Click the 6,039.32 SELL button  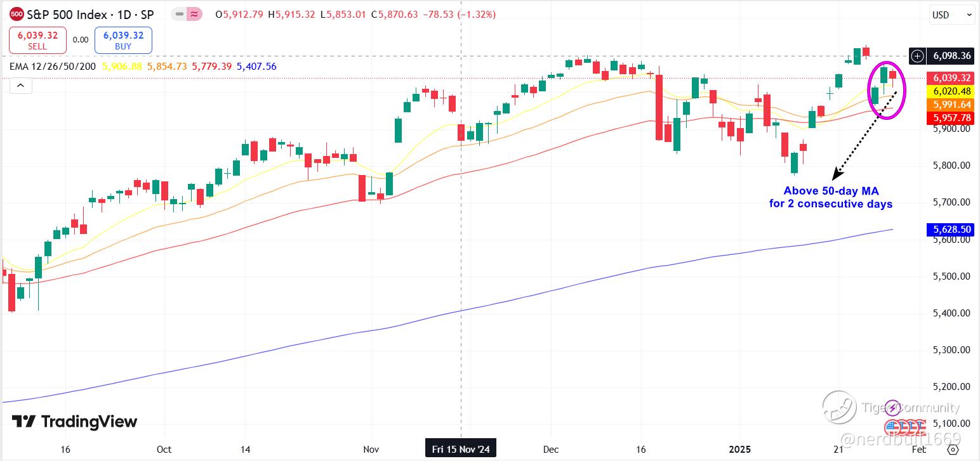pyautogui.click(x=37, y=41)
